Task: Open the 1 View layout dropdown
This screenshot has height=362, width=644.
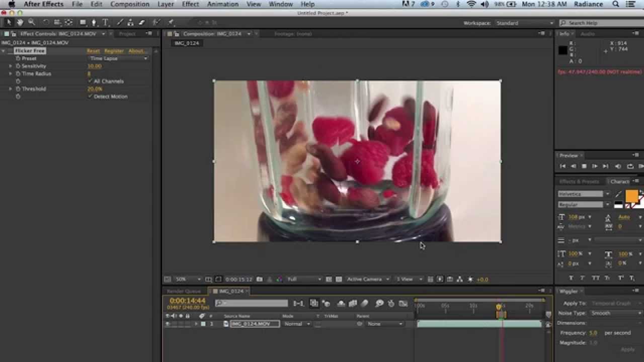Action: coord(409,279)
